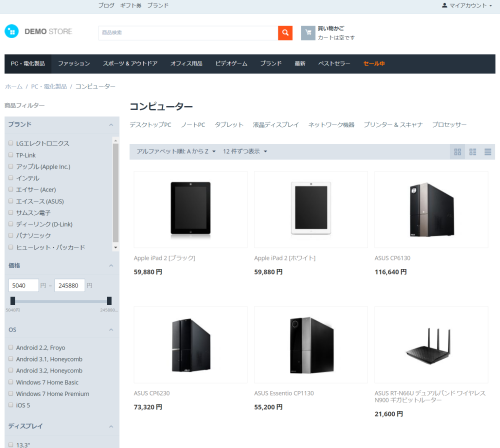Open the ビデオゲーム menu
This screenshot has width=500, height=448.
coord(231,63)
